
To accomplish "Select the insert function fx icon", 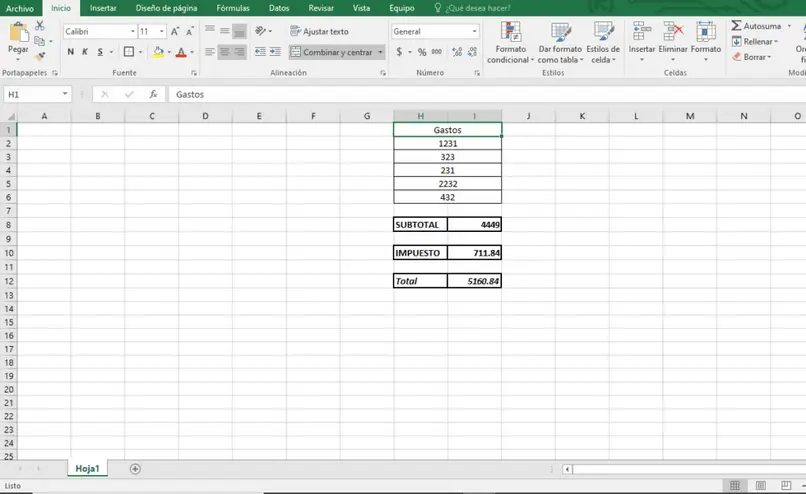I will 153,94.
